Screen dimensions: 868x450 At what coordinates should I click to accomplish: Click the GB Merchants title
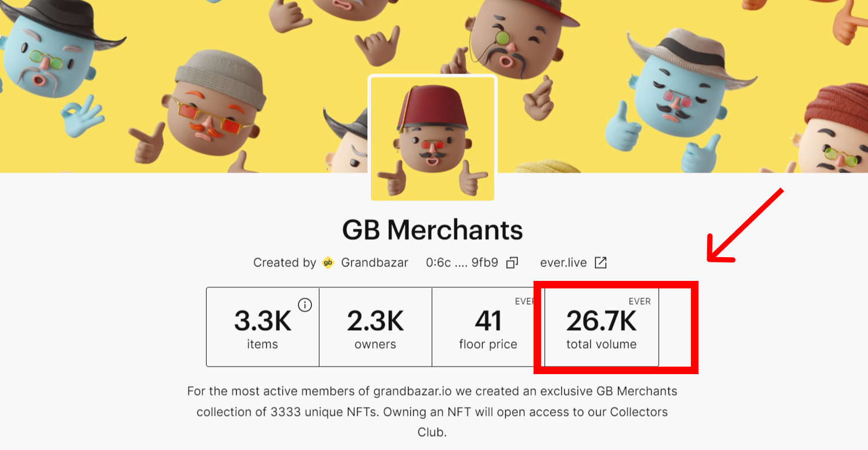[432, 230]
